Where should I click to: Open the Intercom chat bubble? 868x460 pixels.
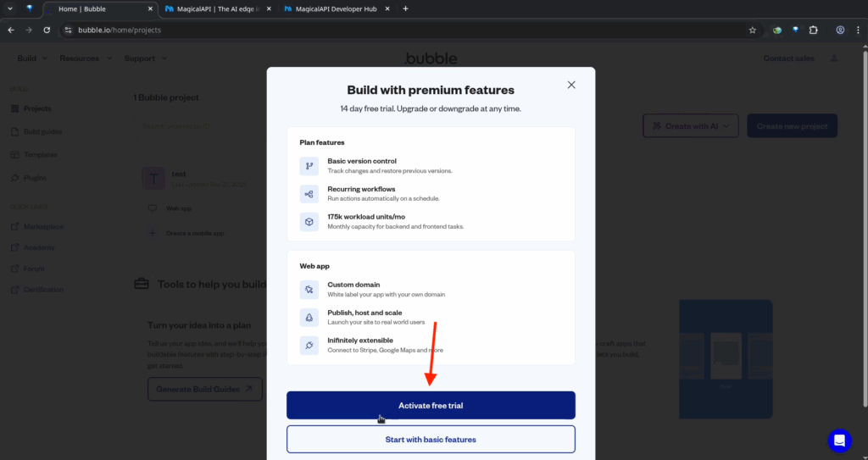(839, 441)
